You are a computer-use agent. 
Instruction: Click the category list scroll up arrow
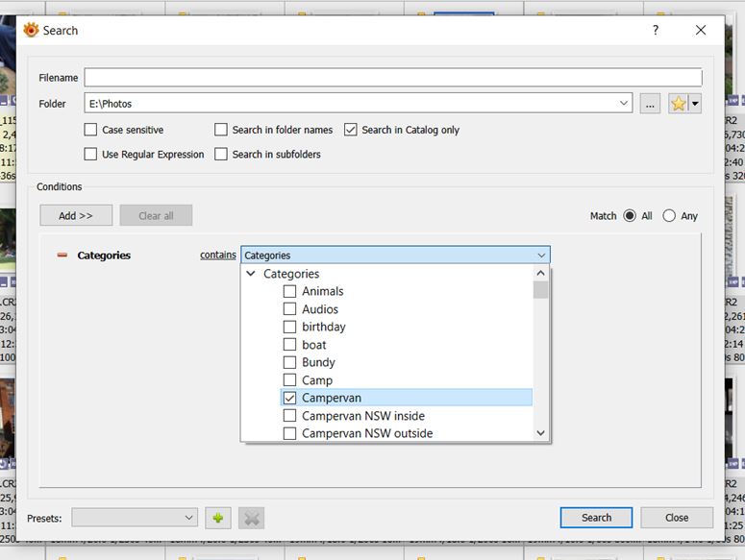click(540, 273)
